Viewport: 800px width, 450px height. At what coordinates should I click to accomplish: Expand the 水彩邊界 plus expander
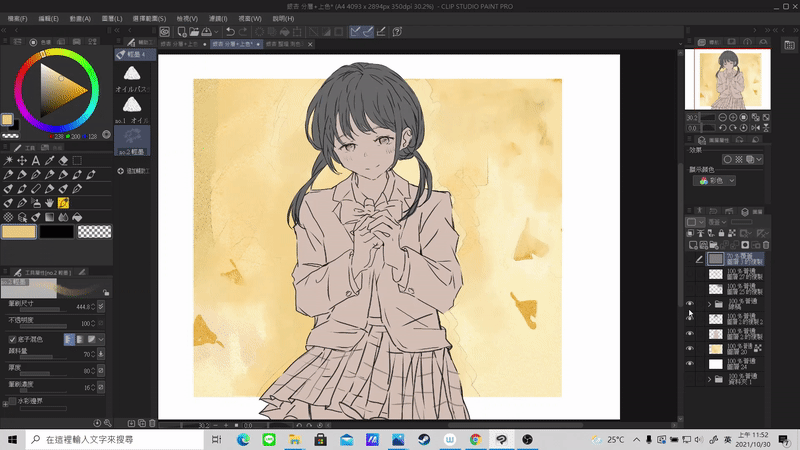[5, 404]
